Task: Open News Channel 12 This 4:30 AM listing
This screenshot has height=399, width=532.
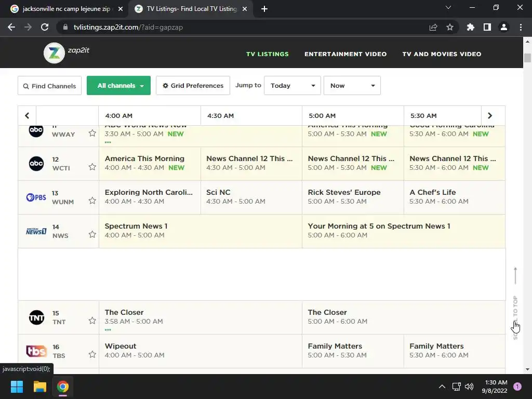Action: [x=251, y=164]
